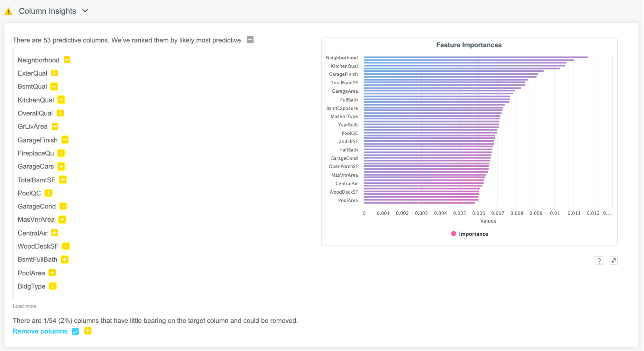The width and height of the screenshot is (644, 351).
Task: Click the Neighborhood bar in the chart
Action: [x=475, y=57]
